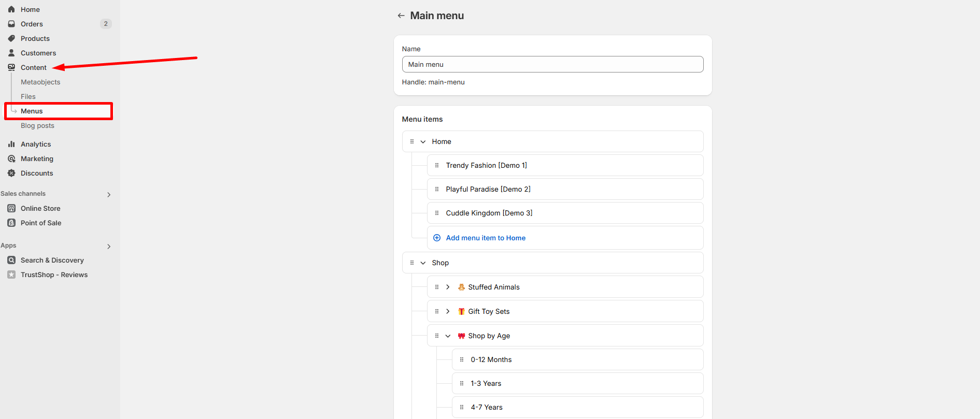Click the drag handle of Trendy Fashion [Demo 1]
The width and height of the screenshot is (980, 419).
(x=437, y=165)
